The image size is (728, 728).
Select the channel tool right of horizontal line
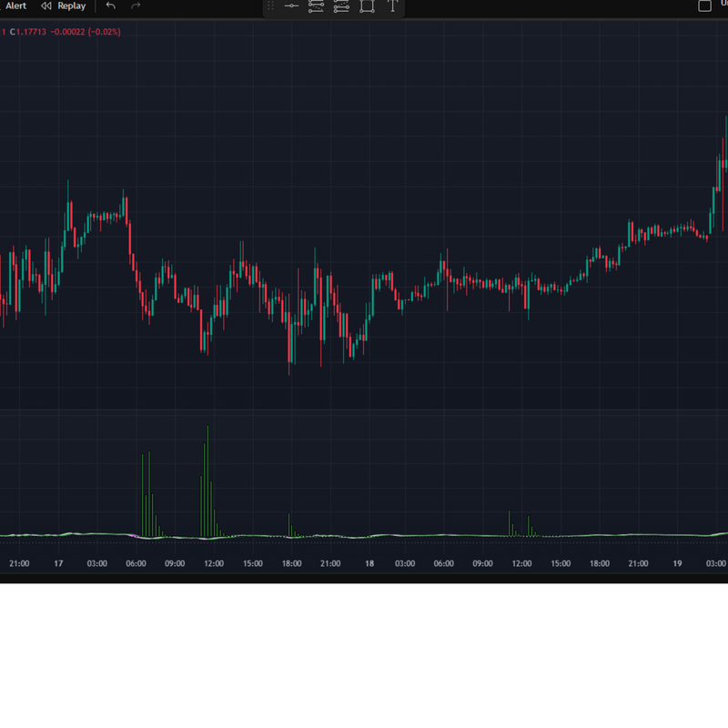tap(316, 6)
